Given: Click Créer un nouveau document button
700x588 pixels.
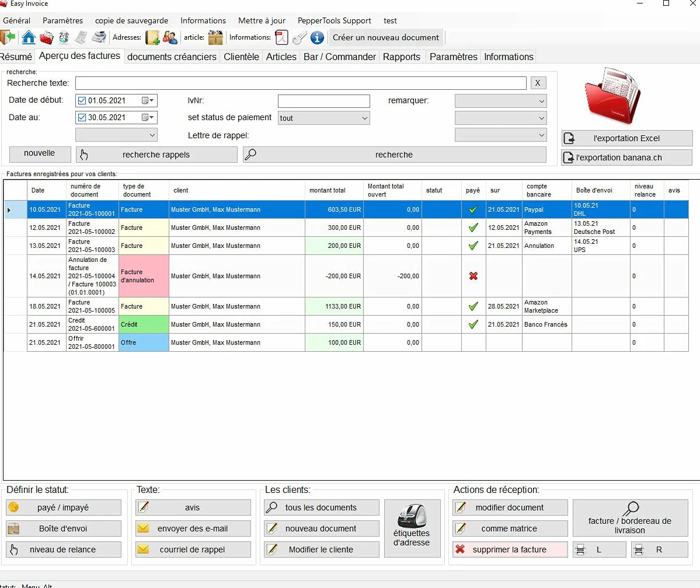Looking at the screenshot, I should pyautogui.click(x=386, y=37).
